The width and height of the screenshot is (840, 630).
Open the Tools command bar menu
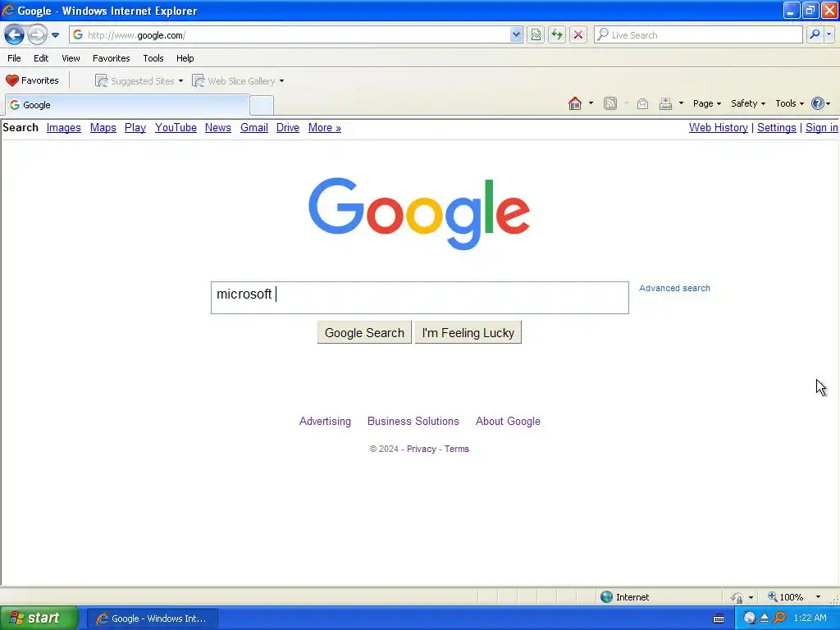(789, 103)
